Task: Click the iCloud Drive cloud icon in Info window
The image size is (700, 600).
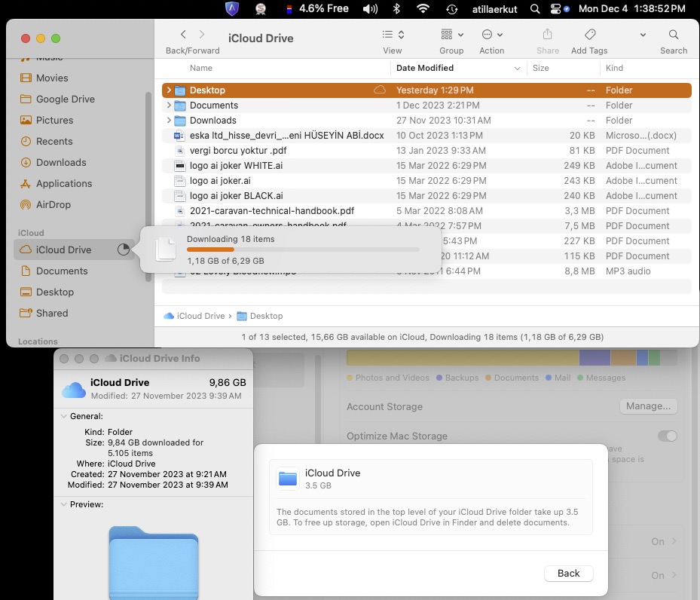Action: (x=74, y=390)
